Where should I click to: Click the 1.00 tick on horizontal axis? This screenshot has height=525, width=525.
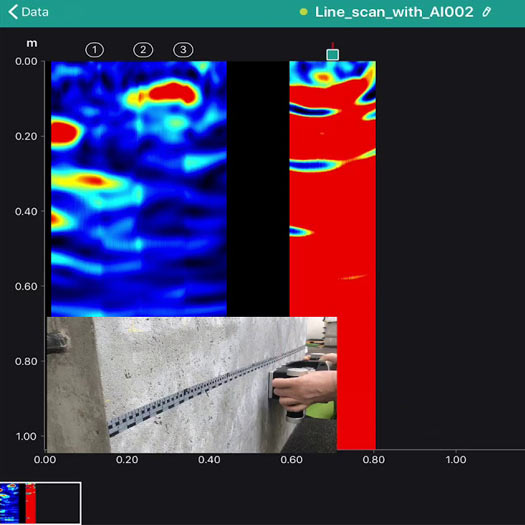(x=456, y=460)
